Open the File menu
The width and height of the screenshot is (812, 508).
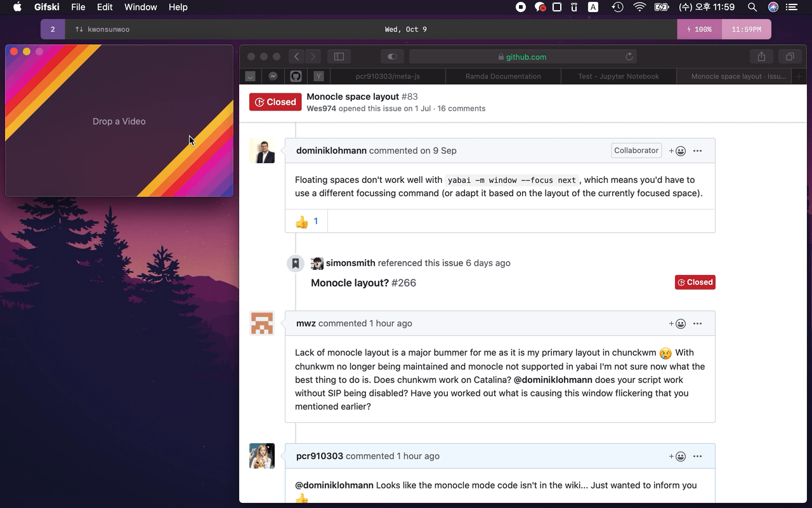(x=78, y=7)
